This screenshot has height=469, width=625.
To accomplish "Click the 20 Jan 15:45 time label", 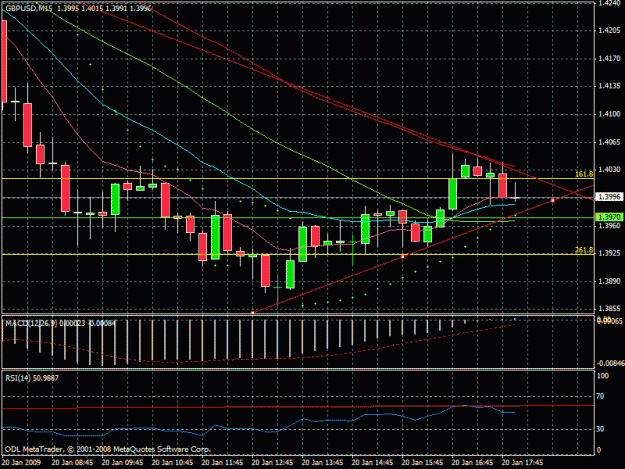I will tap(423, 462).
